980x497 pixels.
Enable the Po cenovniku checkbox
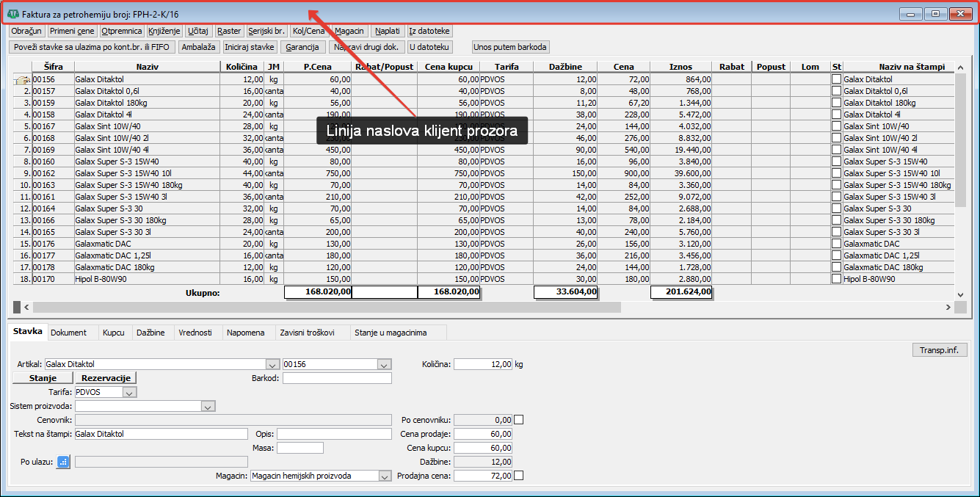coord(519,420)
